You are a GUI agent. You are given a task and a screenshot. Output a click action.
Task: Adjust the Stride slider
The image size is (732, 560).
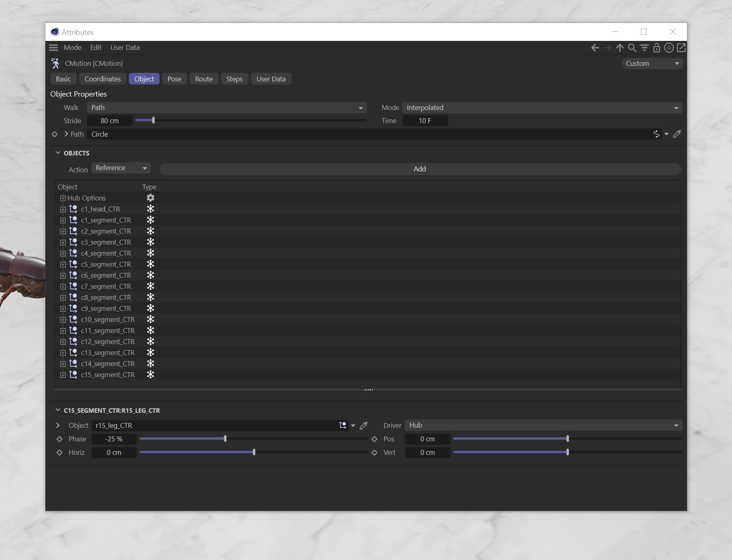[251, 120]
